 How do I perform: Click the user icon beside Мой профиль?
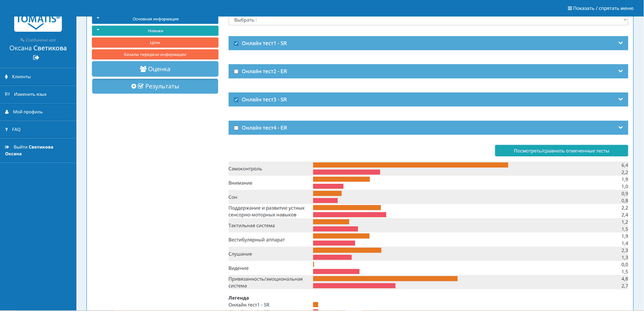pos(6,112)
